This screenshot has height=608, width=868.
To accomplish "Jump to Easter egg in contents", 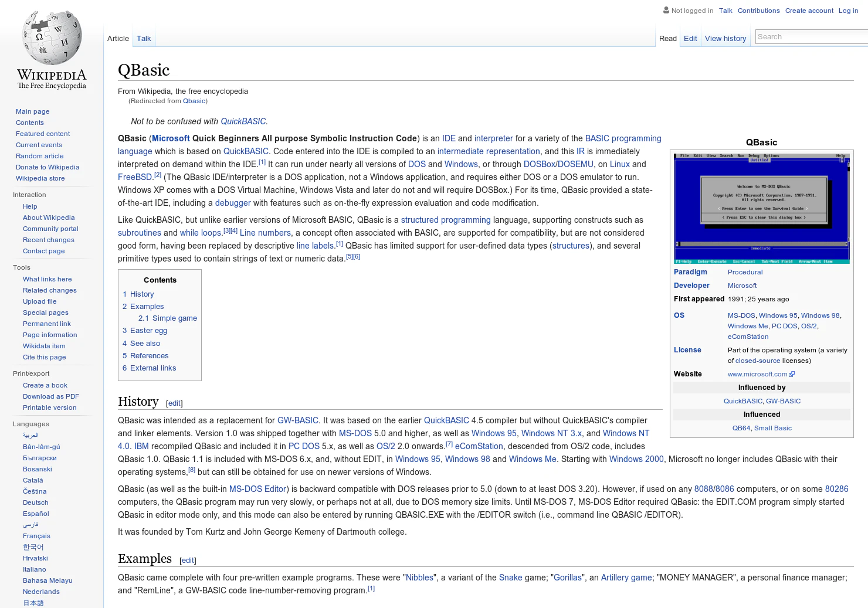I will coord(145,331).
